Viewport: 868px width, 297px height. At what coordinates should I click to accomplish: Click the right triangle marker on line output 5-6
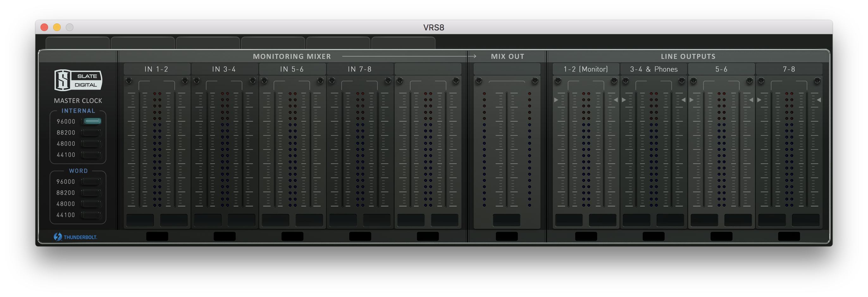pos(751,100)
